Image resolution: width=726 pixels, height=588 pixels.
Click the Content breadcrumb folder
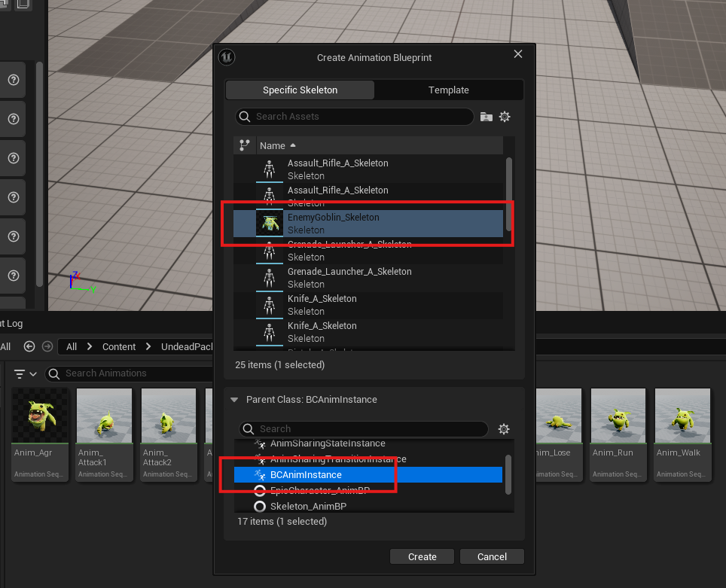[119, 347]
